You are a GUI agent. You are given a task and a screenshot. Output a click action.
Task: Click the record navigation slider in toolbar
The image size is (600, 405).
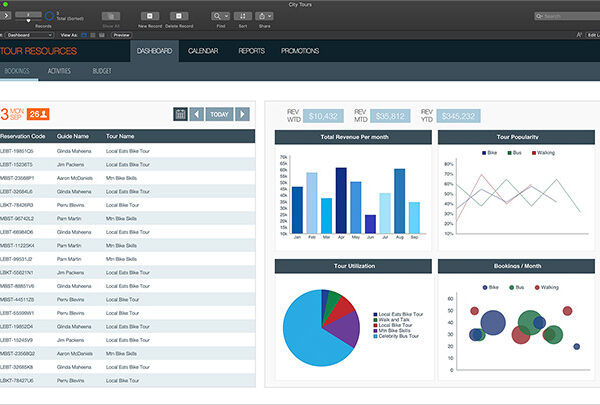click(x=27, y=16)
